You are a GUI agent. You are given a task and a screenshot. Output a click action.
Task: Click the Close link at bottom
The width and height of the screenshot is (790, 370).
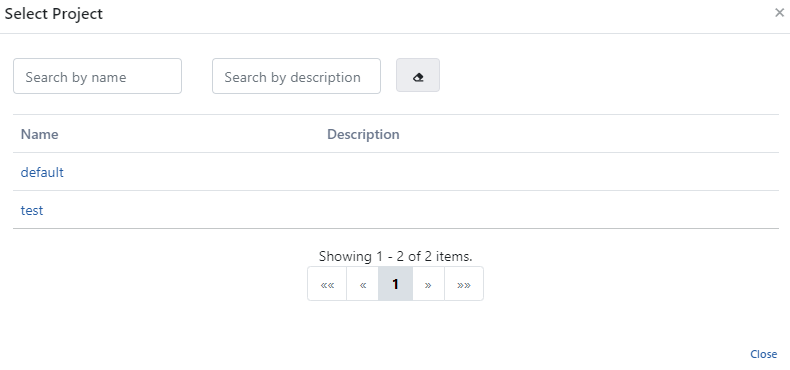click(763, 354)
